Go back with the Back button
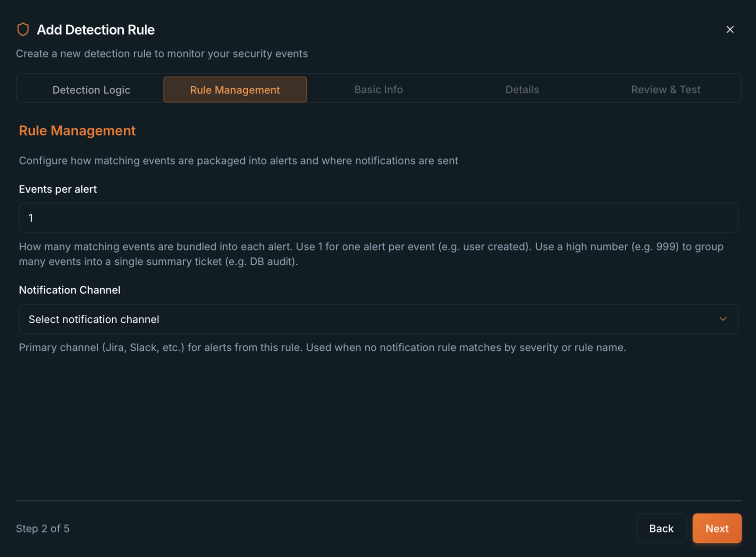Image resolution: width=756 pixels, height=557 pixels. (661, 528)
